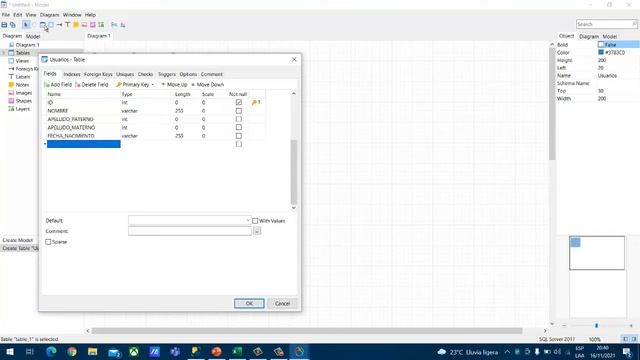Switch to the Model tab in the left panel
Image resolution: width=640 pixels, height=360 pixels.
(33, 36)
